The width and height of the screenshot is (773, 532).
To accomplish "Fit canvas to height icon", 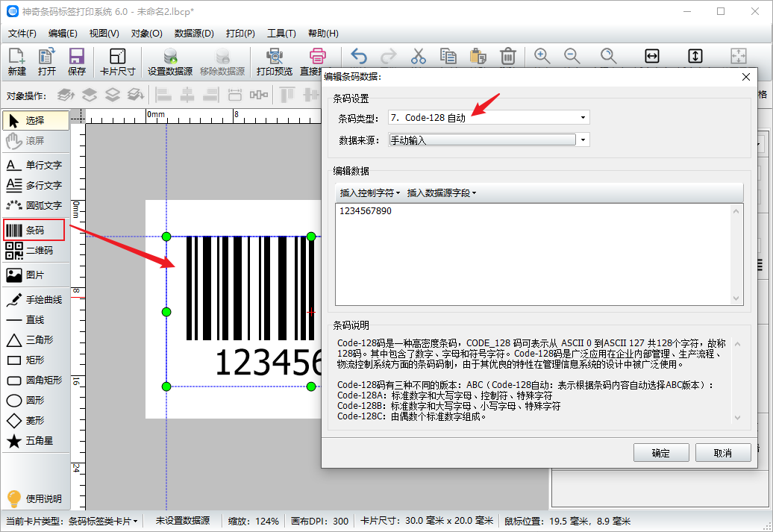I will (695, 56).
